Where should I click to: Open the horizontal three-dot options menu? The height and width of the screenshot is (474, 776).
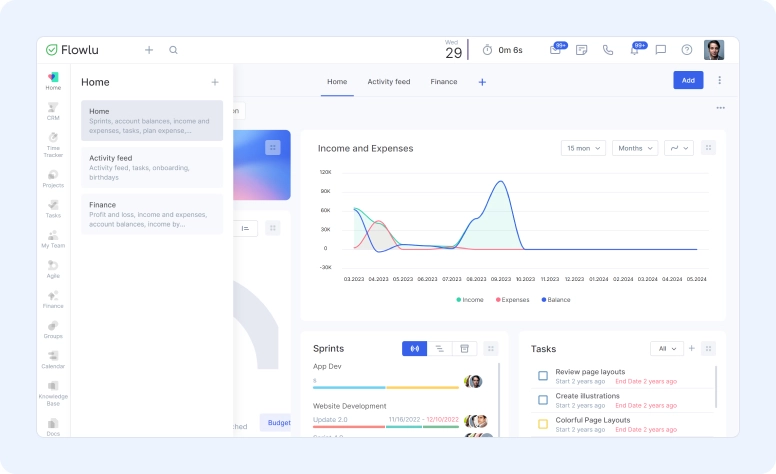coord(721,108)
